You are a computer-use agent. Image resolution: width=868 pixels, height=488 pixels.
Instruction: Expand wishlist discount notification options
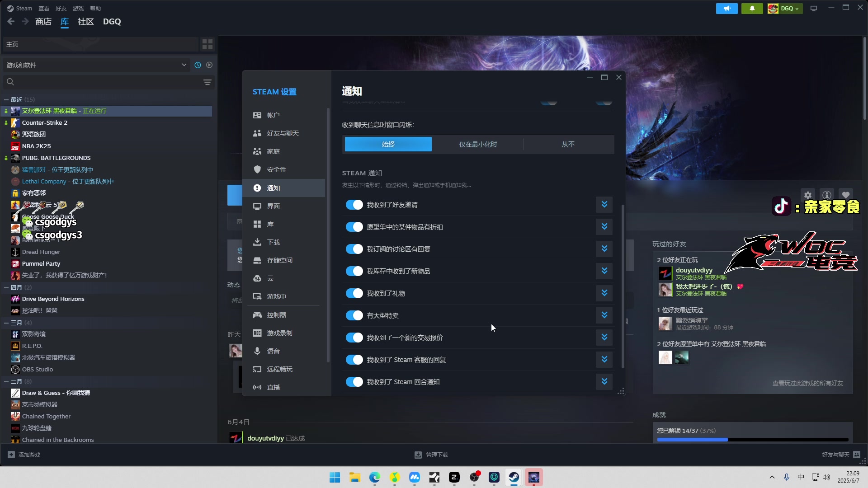[604, 227]
